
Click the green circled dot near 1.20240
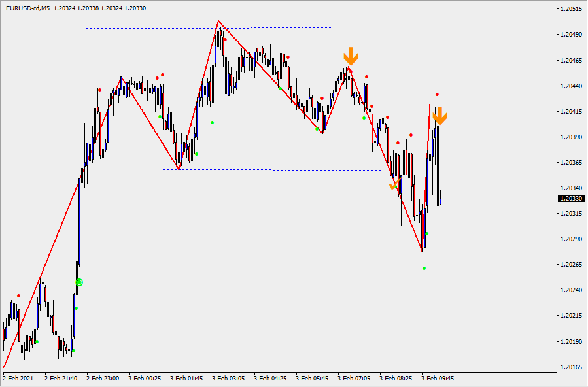point(79,282)
